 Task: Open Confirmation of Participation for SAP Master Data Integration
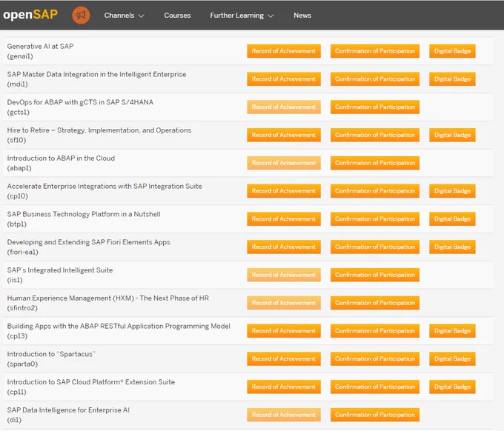pos(375,79)
